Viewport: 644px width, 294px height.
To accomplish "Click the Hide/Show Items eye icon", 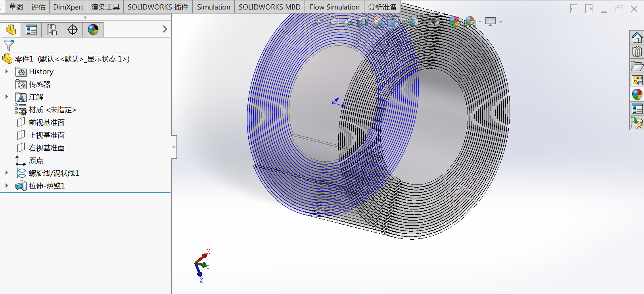I will pos(433,22).
